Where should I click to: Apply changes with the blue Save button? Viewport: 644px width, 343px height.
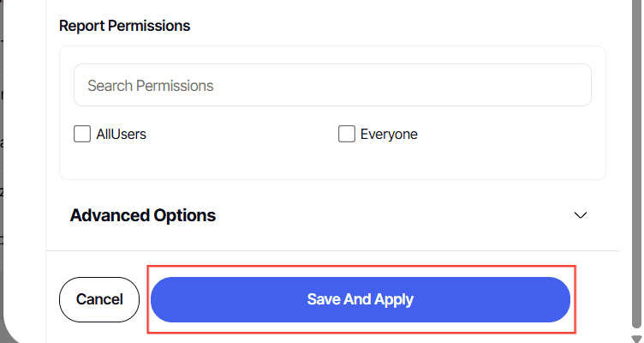pos(361,299)
